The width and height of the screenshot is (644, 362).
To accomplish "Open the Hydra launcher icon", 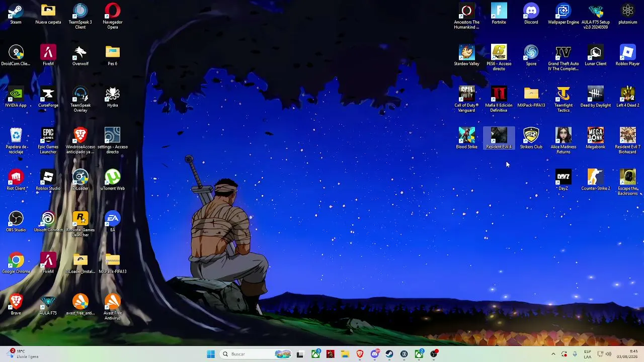I will click(113, 98).
